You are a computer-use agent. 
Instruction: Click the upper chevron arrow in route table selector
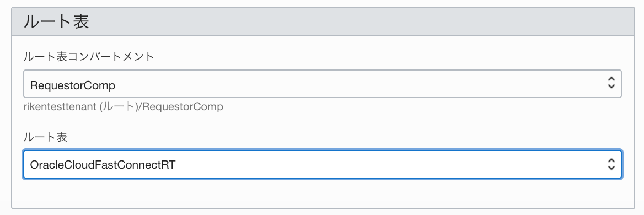[611, 160]
